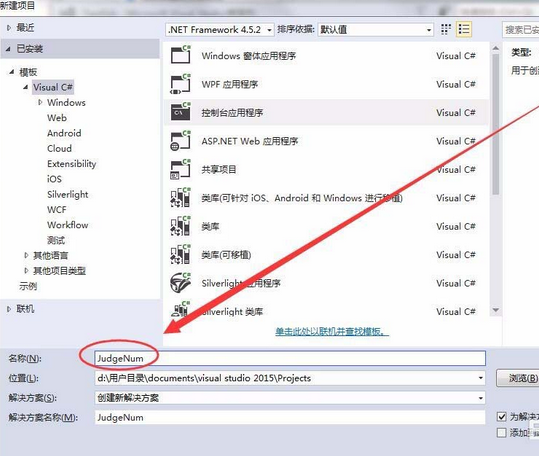Click the project name field JudgeNum
Screen dimensions: 539x456
[290, 358]
